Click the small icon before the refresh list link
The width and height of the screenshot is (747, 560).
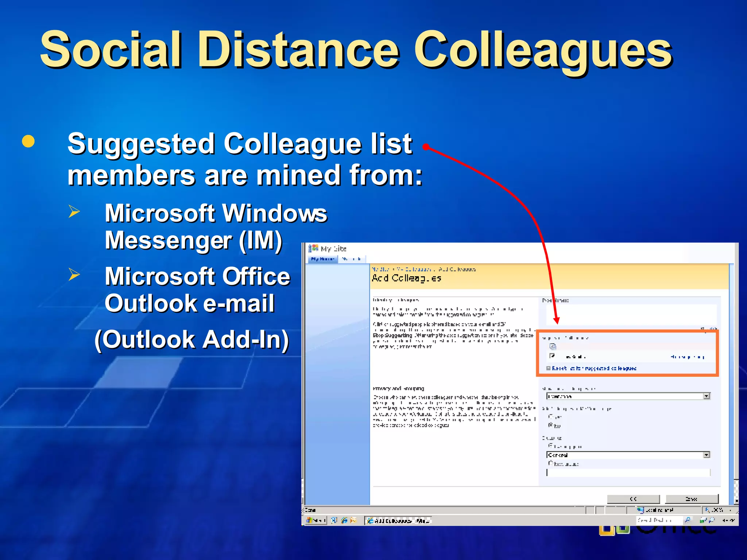point(548,369)
